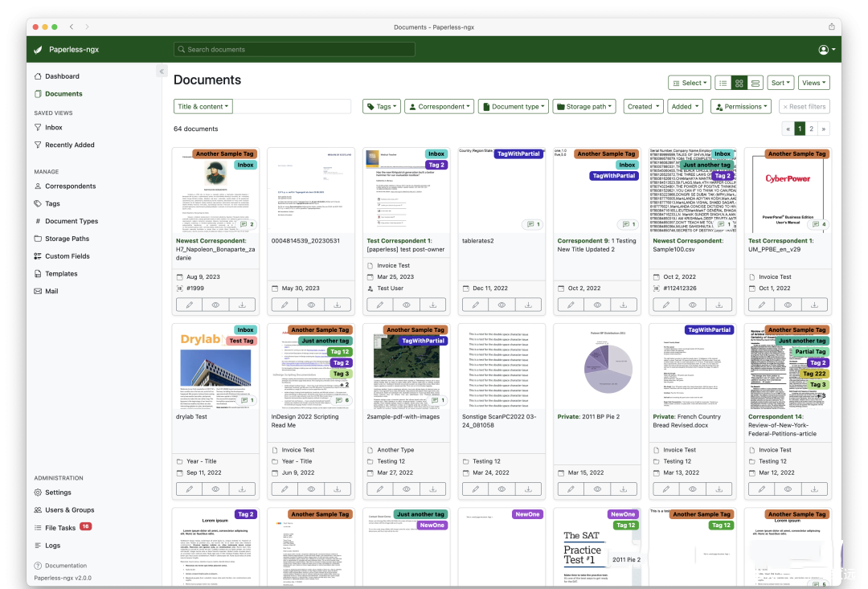Preview document 0004814539_20230531
Viewport: 868px width, 589px height.
click(x=311, y=305)
